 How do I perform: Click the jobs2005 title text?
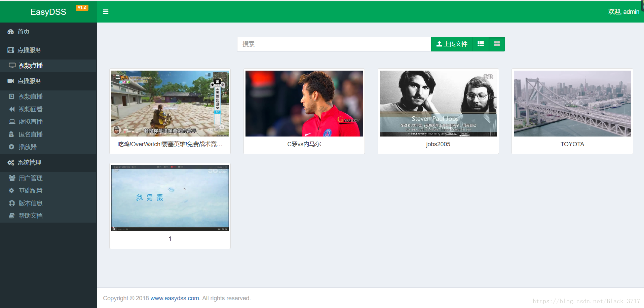pyautogui.click(x=438, y=144)
